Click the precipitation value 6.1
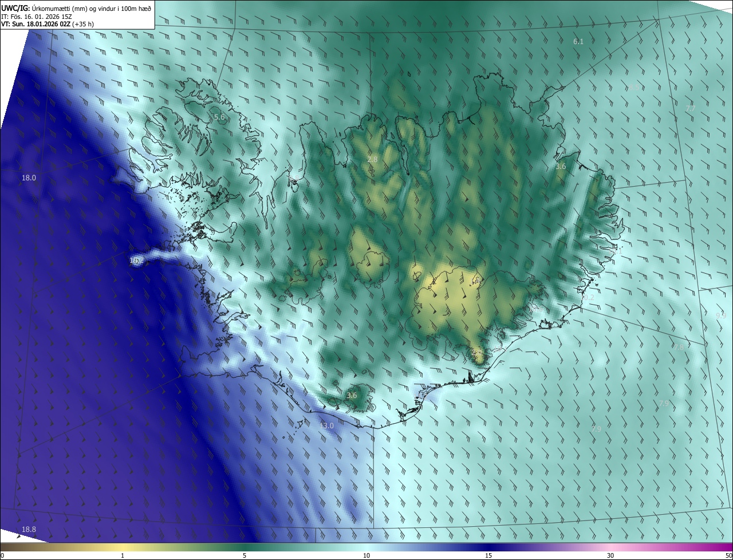 point(578,42)
